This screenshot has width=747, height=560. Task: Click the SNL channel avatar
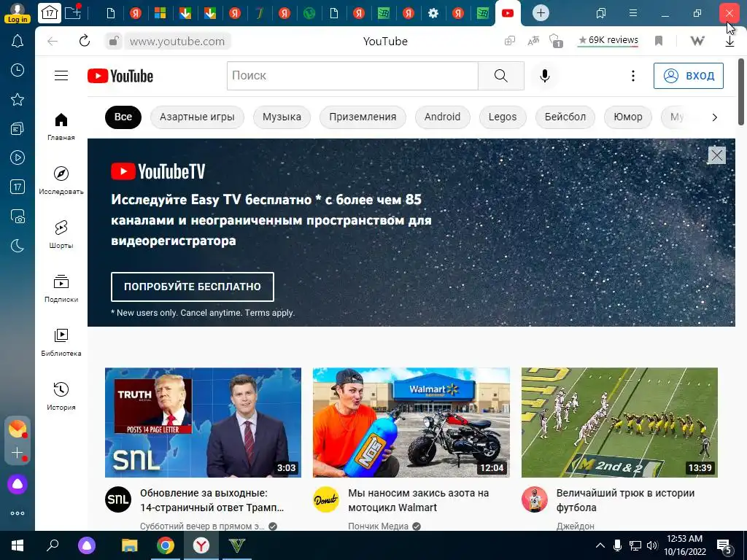pyautogui.click(x=118, y=499)
